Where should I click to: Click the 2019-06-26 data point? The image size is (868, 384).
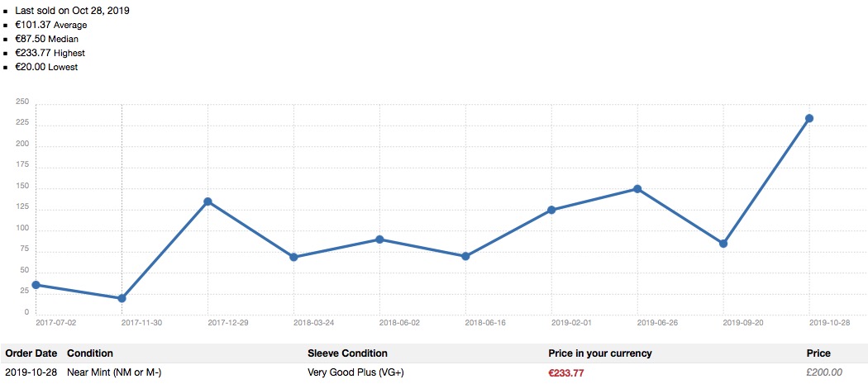point(637,189)
